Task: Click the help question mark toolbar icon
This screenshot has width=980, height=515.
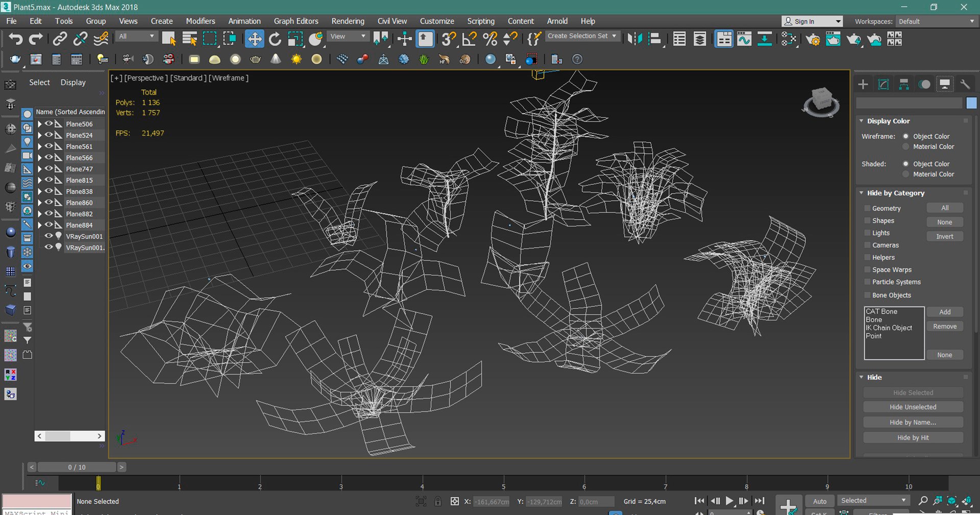Action: pyautogui.click(x=577, y=59)
